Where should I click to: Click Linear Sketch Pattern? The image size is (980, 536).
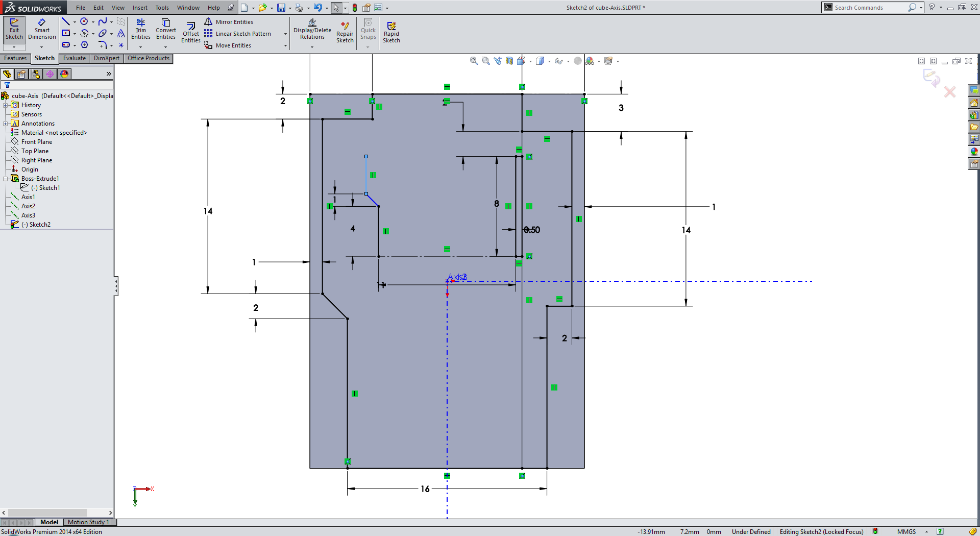pos(238,34)
